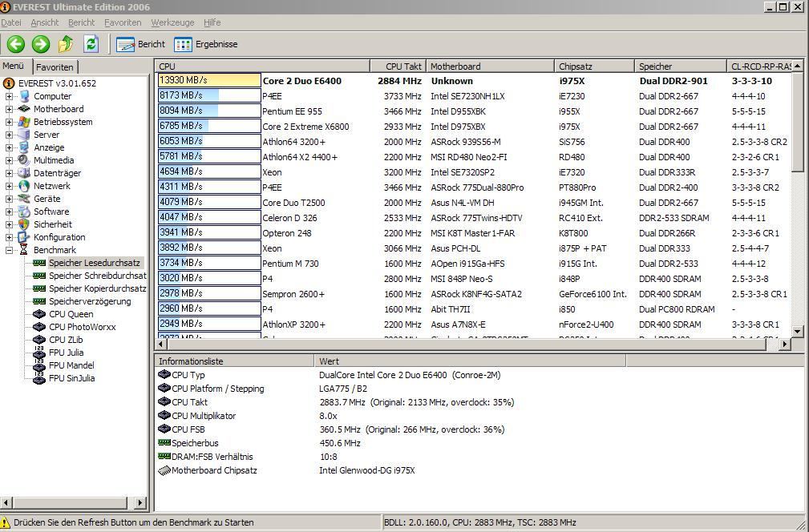Image resolution: width=809 pixels, height=532 pixels.
Task: Expand the Server tree node
Action: pyautogui.click(x=9, y=135)
